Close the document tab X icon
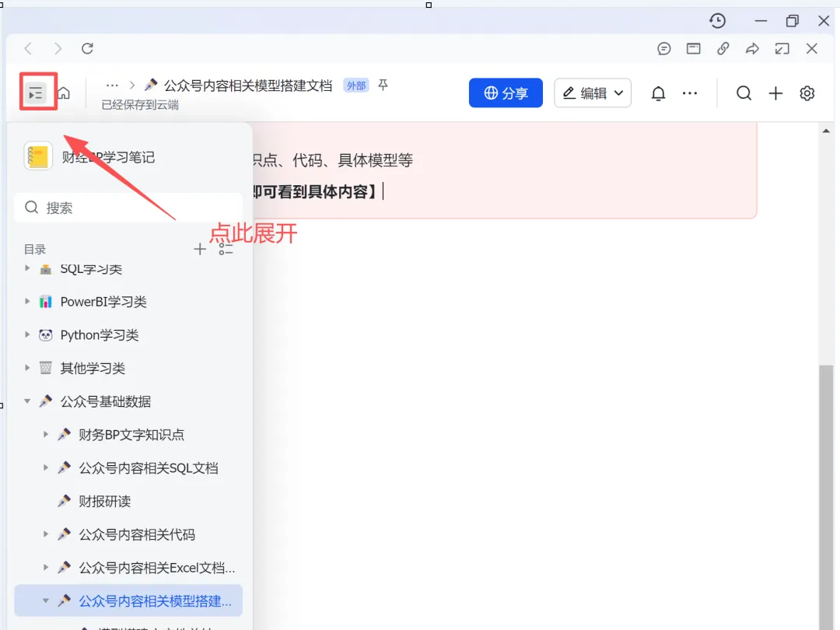840x630 pixels. [811, 49]
